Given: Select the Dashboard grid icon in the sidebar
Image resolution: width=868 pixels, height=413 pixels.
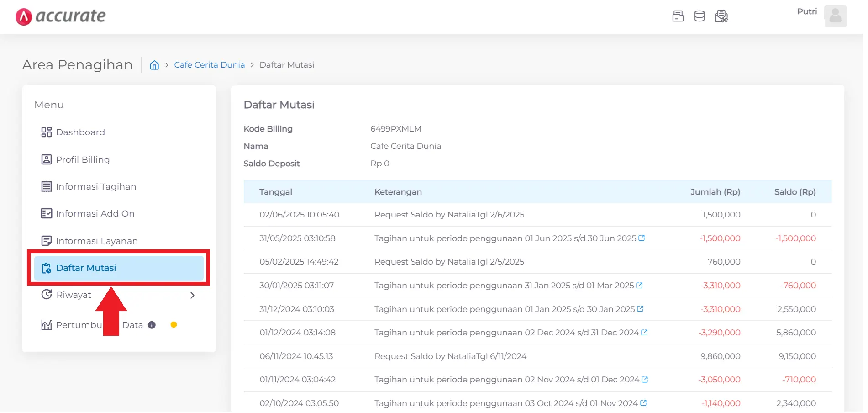Looking at the screenshot, I should point(46,132).
